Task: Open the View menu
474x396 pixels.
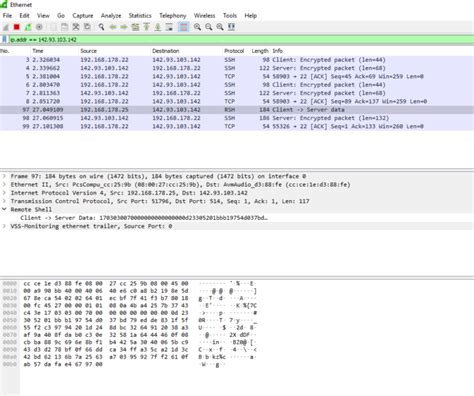Action: tap(43, 16)
